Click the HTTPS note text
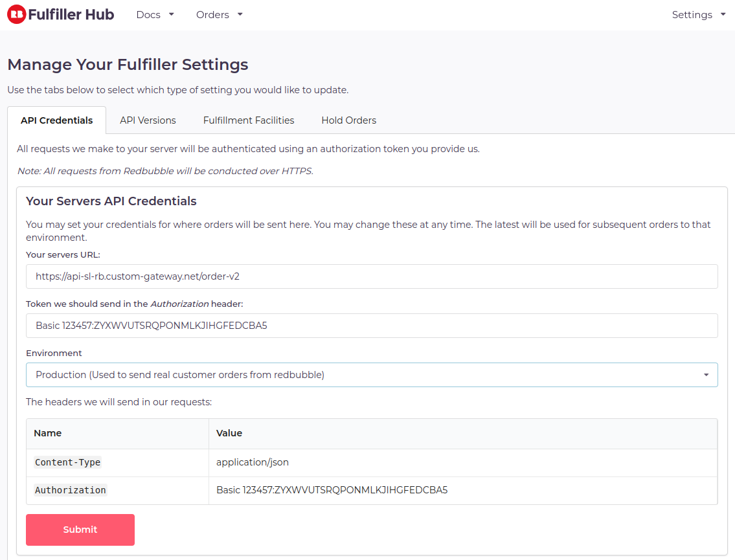The height and width of the screenshot is (560, 735). pyautogui.click(x=165, y=171)
